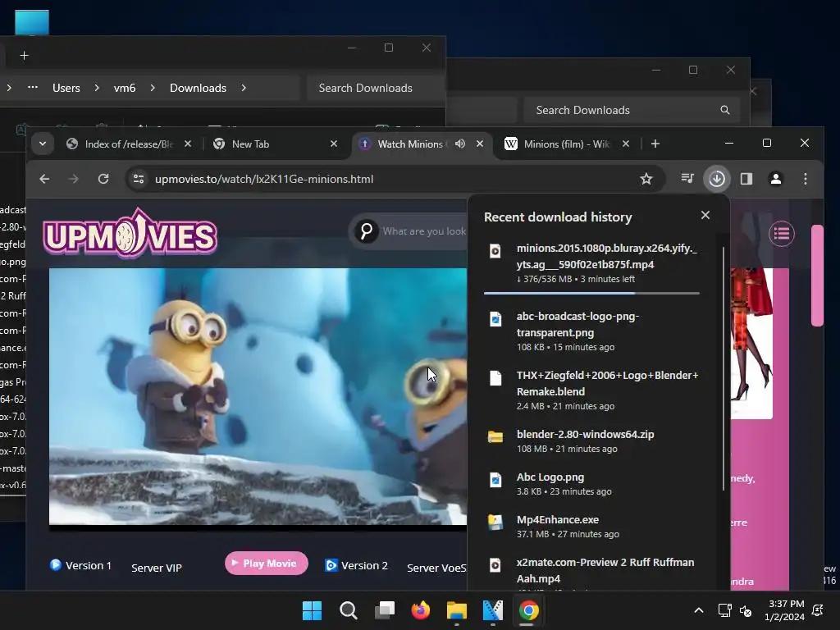Screen dimensions: 840x630
Task: Open Abc Logo.png download entry
Action: pyautogui.click(x=591, y=484)
